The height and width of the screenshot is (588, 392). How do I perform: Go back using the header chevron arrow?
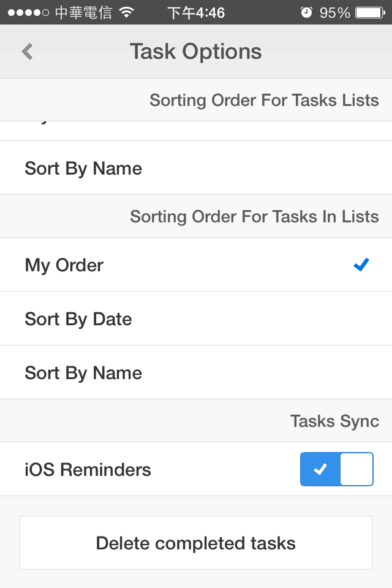click(x=27, y=51)
